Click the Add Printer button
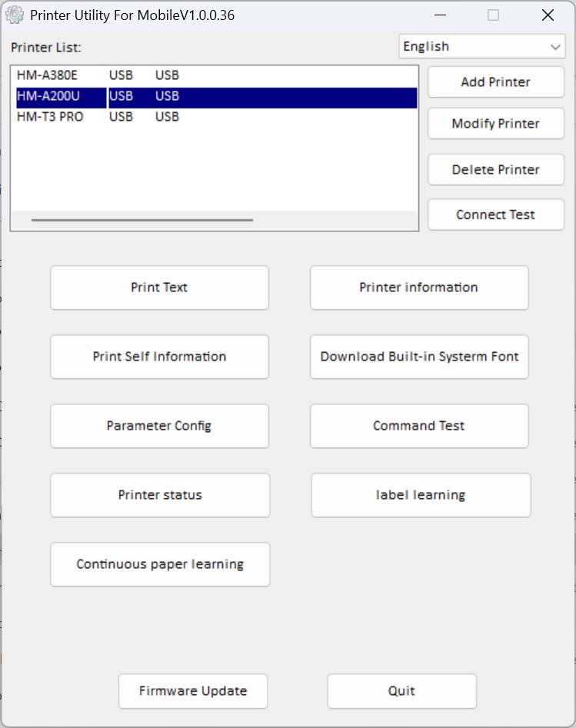Image resolution: width=576 pixels, height=728 pixels. (495, 82)
